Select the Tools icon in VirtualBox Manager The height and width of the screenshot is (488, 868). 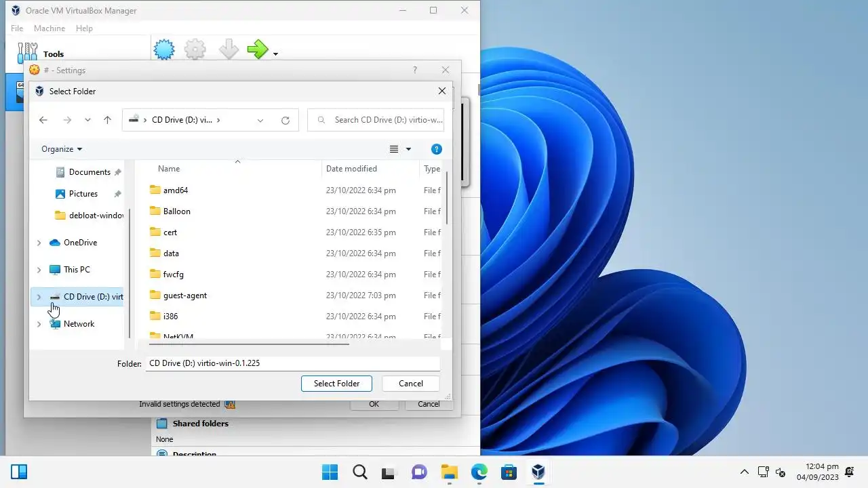pos(27,53)
